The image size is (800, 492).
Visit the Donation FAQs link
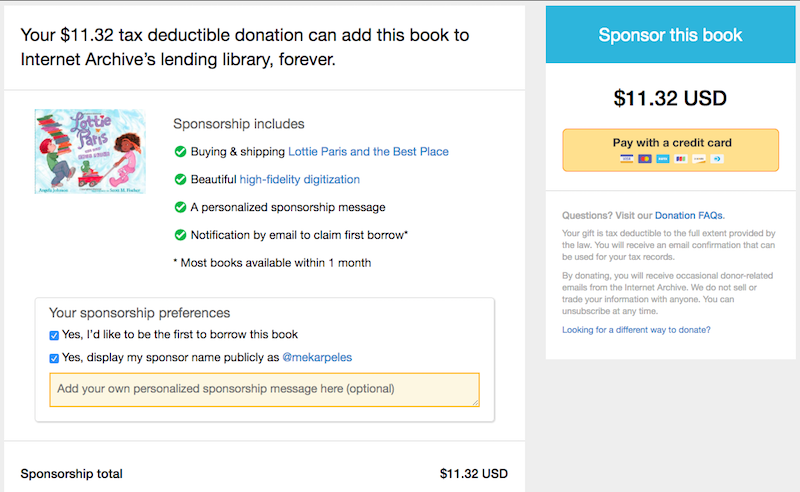point(689,215)
